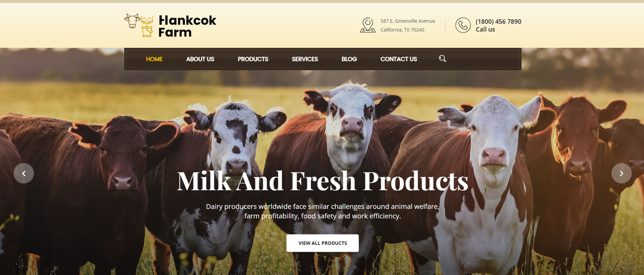Go to Contact Us page
The height and width of the screenshot is (275, 644).
click(398, 59)
